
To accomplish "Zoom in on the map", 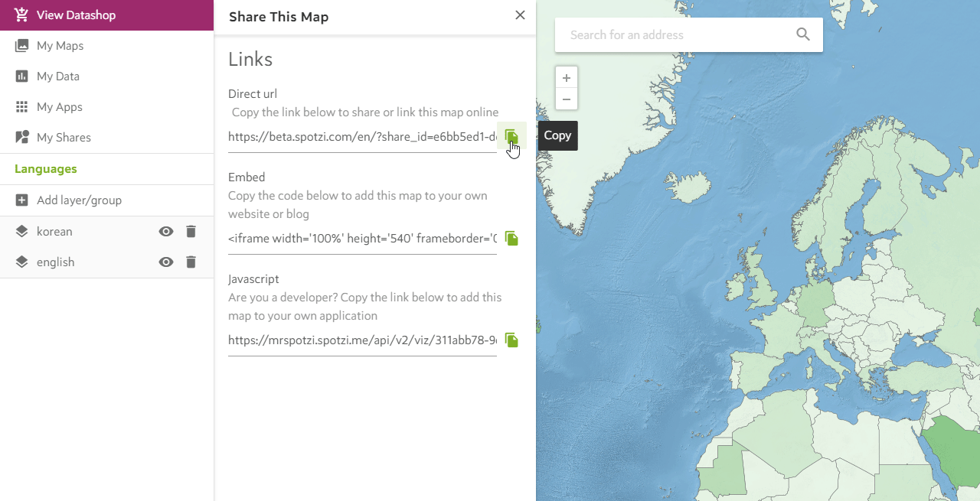I will (x=567, y=78).
